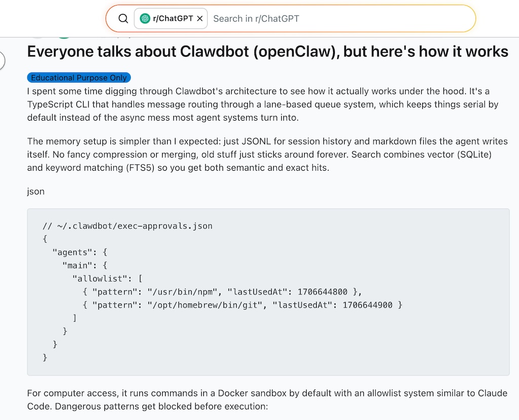
Task: Open the 'Educational Purpose Only' flair tag
Action: [79, 78]
